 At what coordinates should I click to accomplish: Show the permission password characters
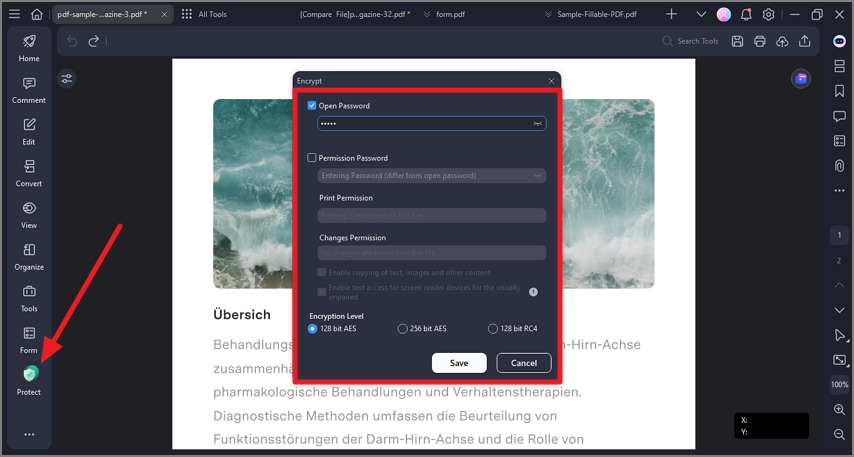[538, 176]
